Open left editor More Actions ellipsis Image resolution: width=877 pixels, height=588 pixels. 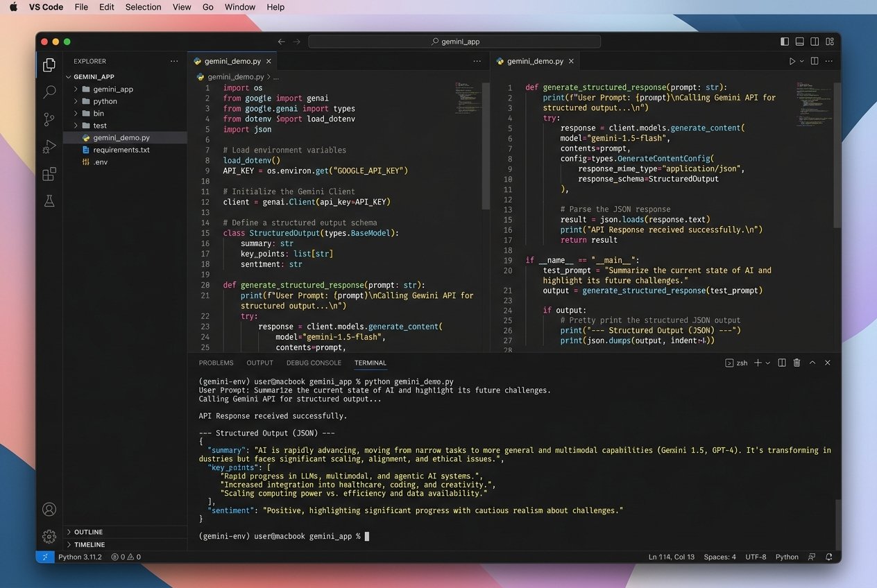tap(477, 61)
